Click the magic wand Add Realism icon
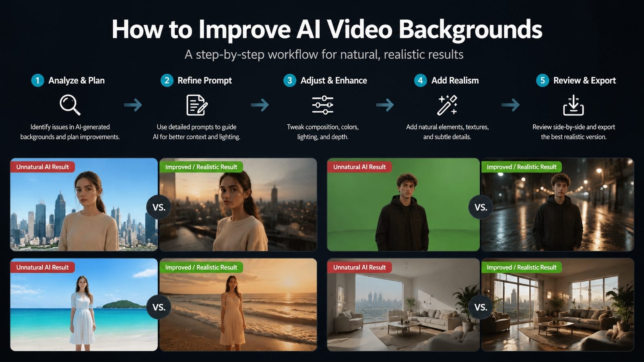 (x=447, y=105)
